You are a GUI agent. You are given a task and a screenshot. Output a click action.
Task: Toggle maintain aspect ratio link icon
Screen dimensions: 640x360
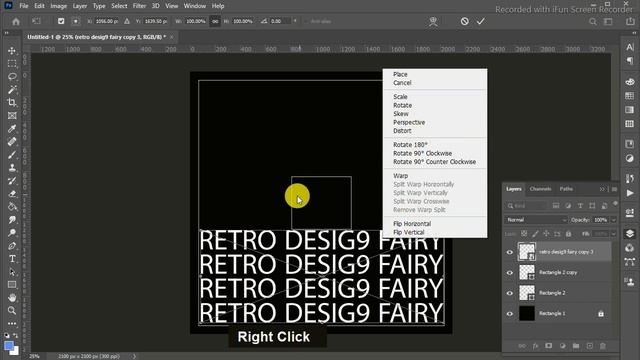click(215, 21)
